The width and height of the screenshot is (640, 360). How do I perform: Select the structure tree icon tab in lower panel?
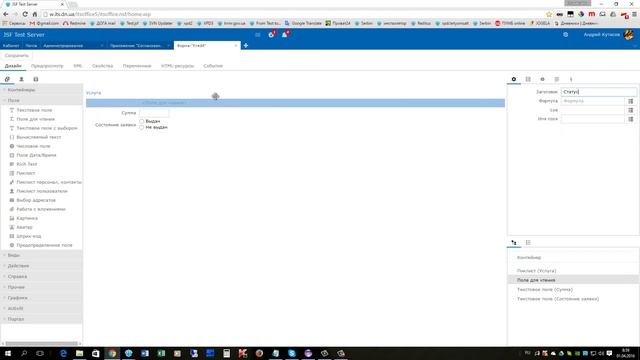point(513,242)
